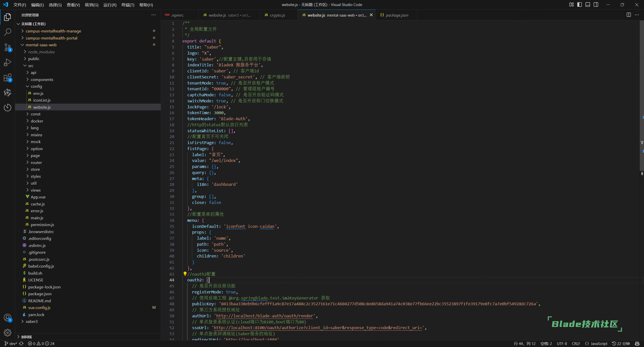Click the Customize Layout icon in title bar
Viewport: 644px width, 347px height.
pyautogui.click(x=572, y=5)
